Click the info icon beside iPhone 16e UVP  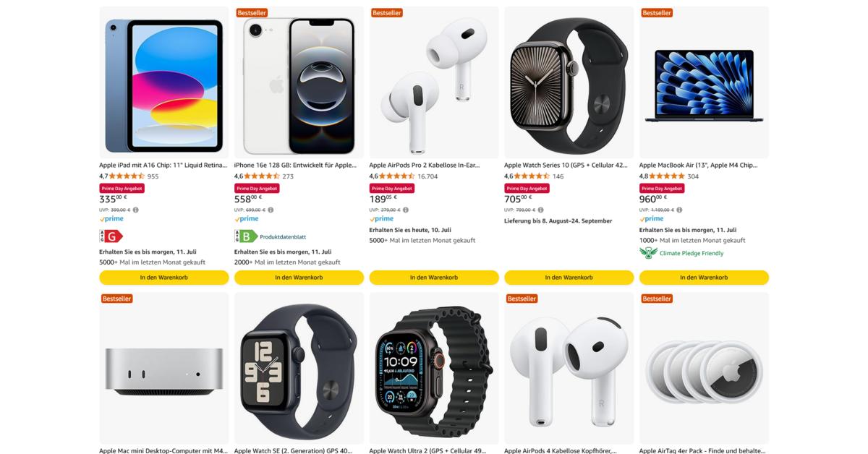(271, 210)
